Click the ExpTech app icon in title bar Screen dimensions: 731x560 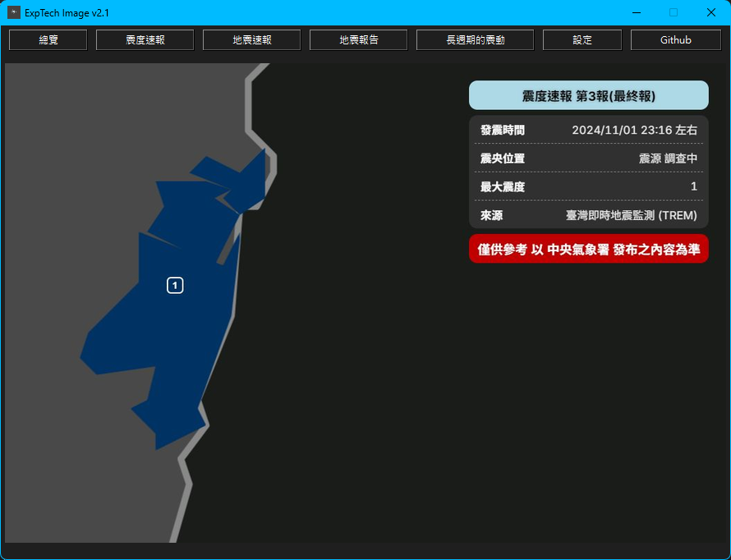point(11,12)
